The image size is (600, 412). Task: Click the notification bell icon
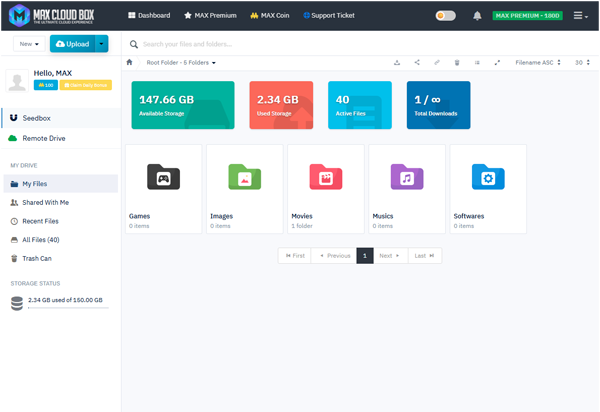click(477, 16)
